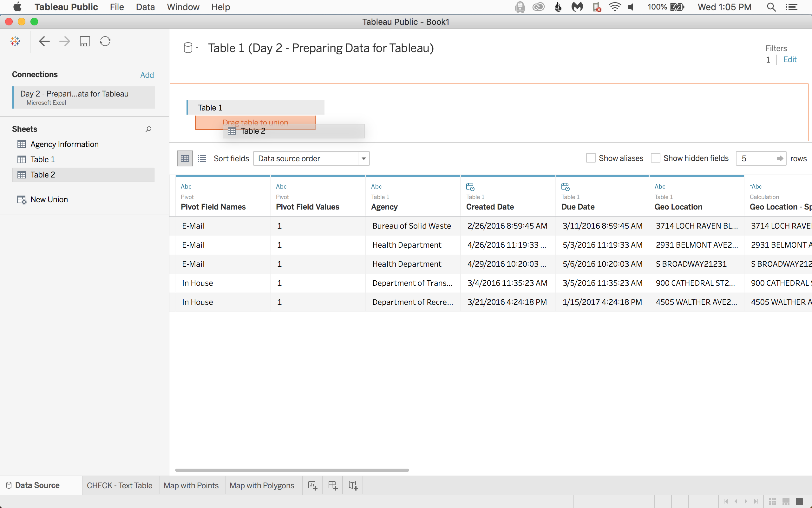Viewport: 812px width, 508px height.
Task: Go to the next sheet tab
Action: click(746, 501)
